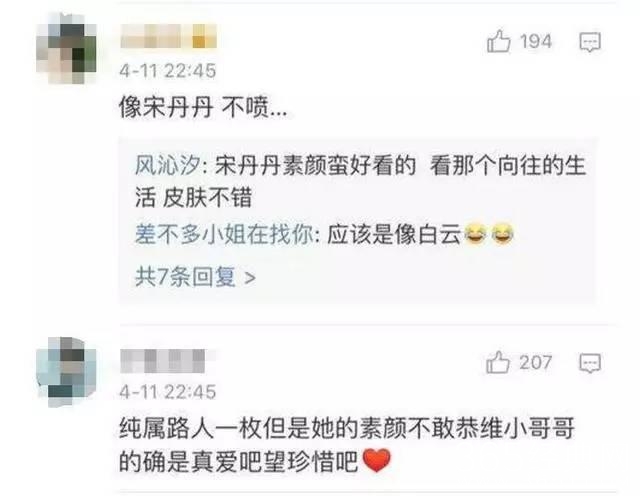Image resolution: width=640 pixels, height=496 pixels.
Task: Click the 207 like count
Action: 535,362
